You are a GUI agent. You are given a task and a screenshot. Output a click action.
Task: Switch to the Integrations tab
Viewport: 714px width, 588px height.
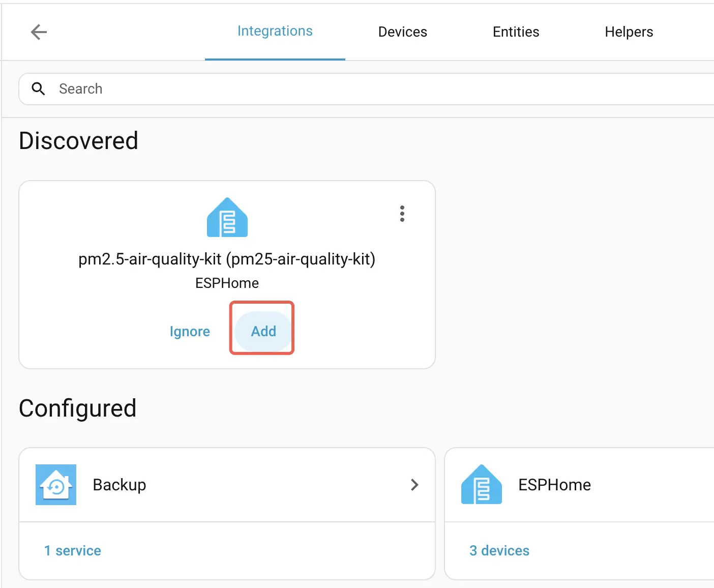tap(275, 32)
